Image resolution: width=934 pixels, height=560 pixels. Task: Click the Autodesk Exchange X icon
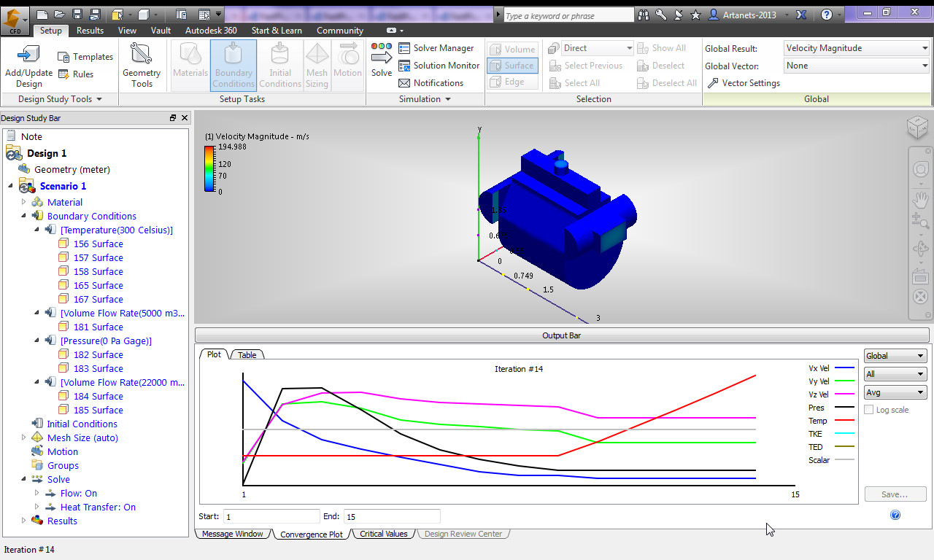[801, 15]
